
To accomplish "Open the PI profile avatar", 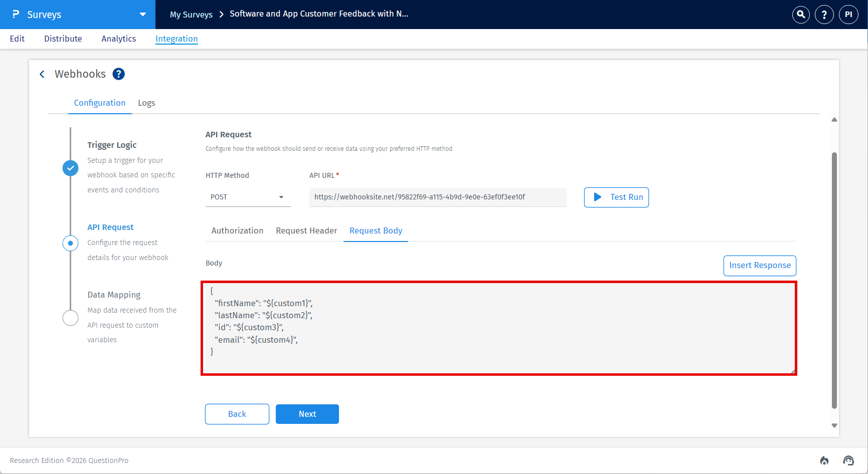I will point(848,15).
